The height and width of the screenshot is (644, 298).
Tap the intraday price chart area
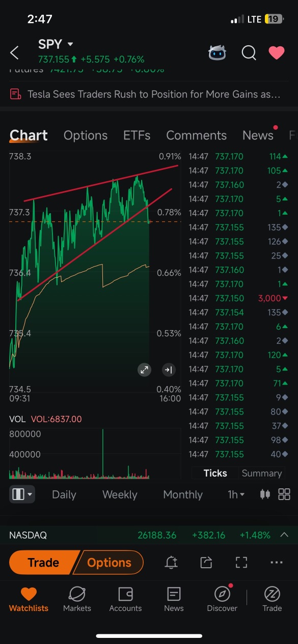pyautogui.click(x=95, y=272)
